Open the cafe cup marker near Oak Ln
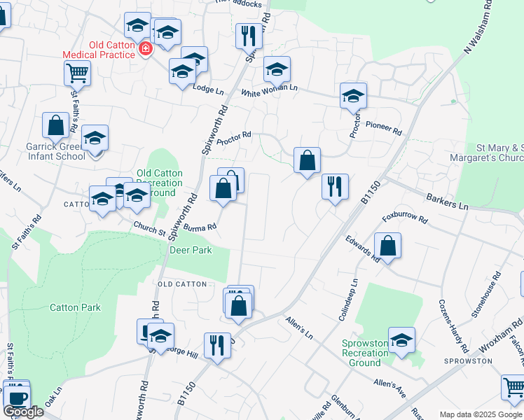This screenshot has width=524, height=420. pyautogui.click(x=17, y=397)
